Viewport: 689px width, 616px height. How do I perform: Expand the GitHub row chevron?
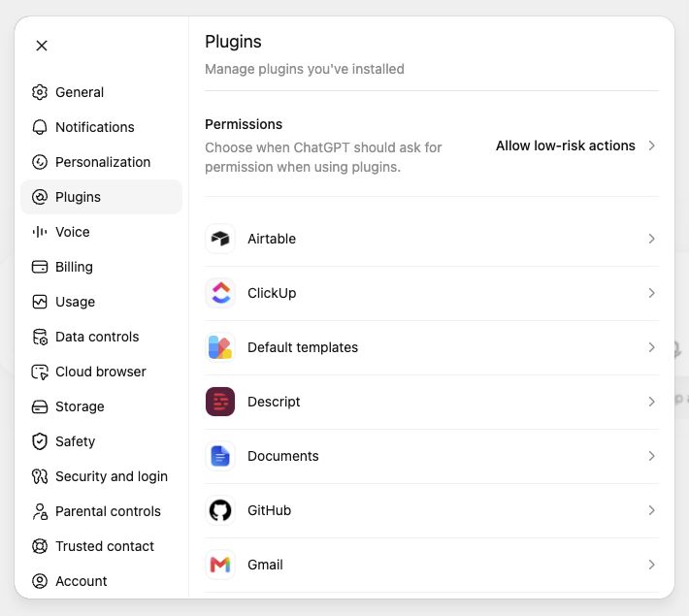[652, 510]
